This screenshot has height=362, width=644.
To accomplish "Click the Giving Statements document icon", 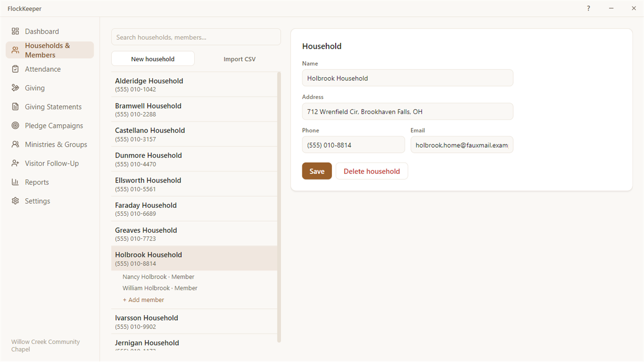I will [15, 107].
